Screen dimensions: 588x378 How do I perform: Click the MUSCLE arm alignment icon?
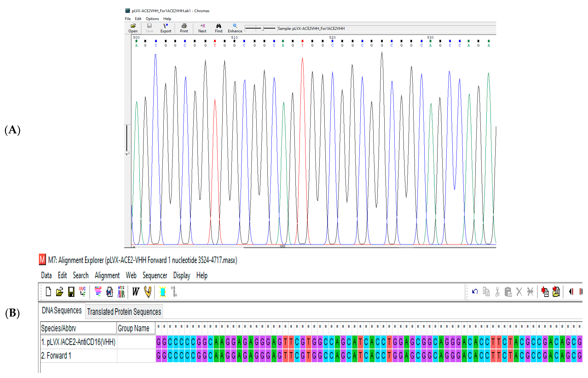[x=148, y=292]
